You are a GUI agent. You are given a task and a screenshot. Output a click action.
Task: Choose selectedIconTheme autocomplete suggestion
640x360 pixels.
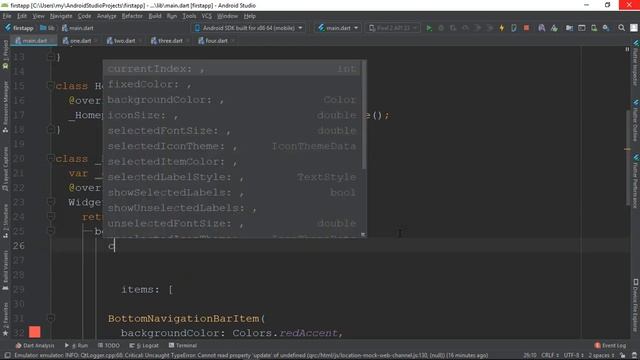click(x=232, y=146)
